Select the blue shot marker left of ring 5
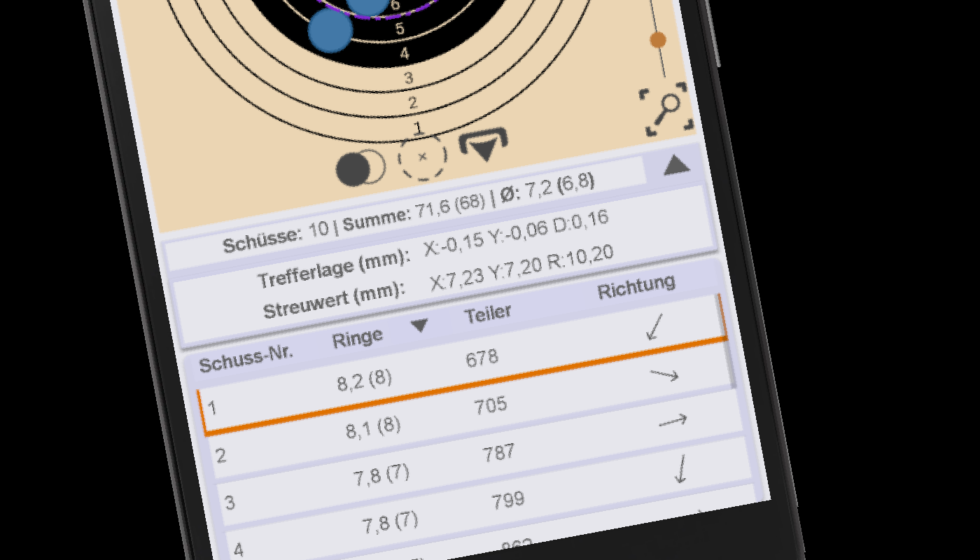This screenshot has width=980, height=560. tap(330, 30)
